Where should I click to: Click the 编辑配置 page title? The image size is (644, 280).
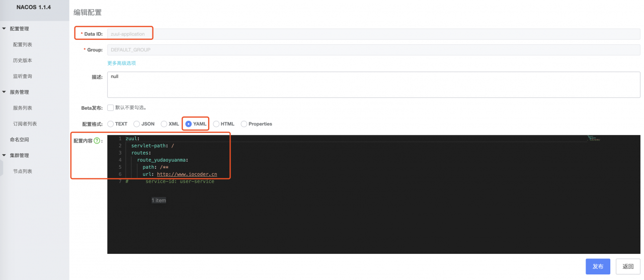88,12
